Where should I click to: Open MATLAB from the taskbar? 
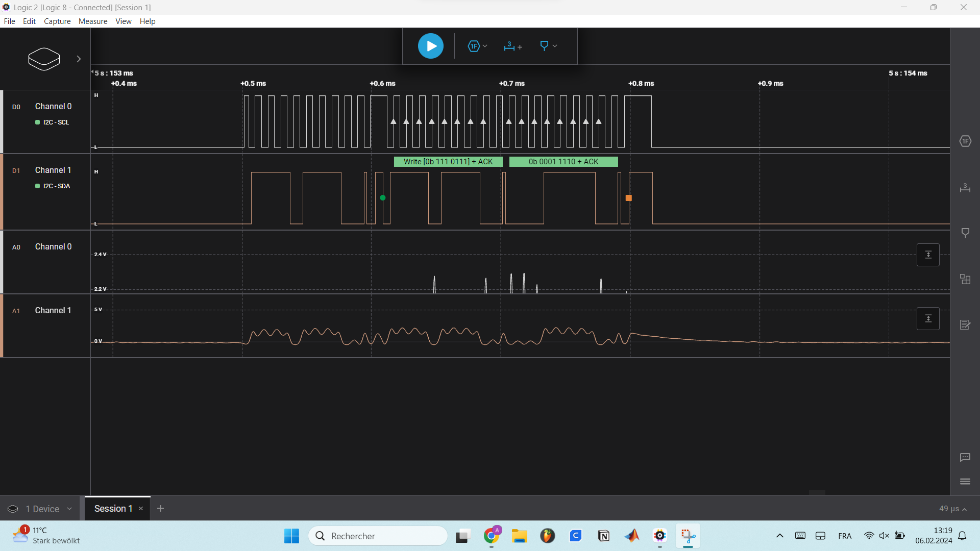[x=632, y=536]
